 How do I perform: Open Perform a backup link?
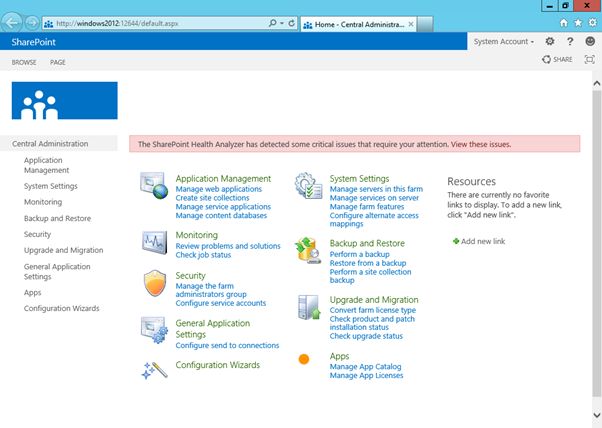click(x=360, y=254)
